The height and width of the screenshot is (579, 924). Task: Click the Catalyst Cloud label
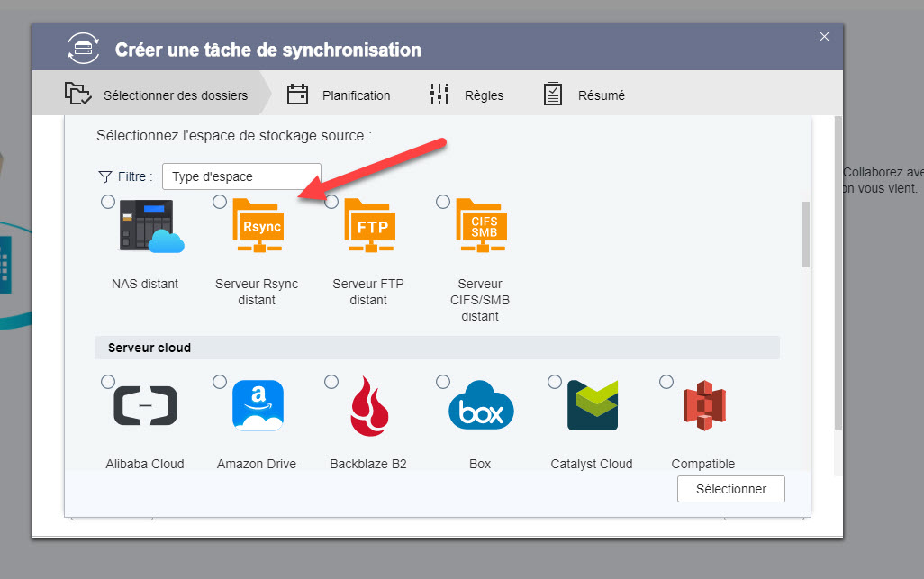click(592, 464)
